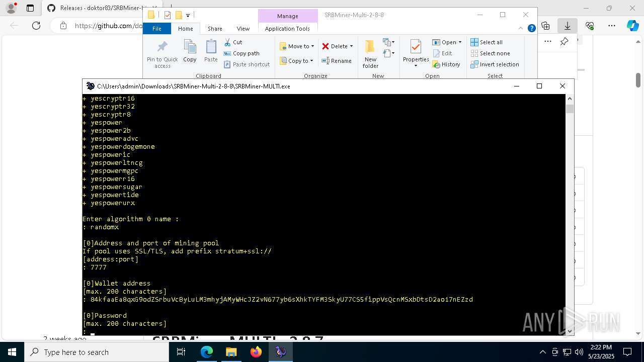Select the Releases doktor83/SRBMiner browser tab

(96, 8)
